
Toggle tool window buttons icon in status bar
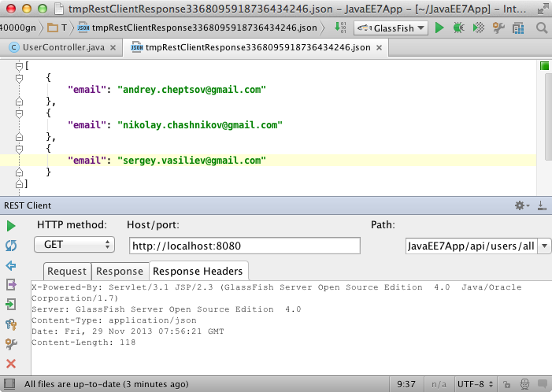[x=9, y=384]
